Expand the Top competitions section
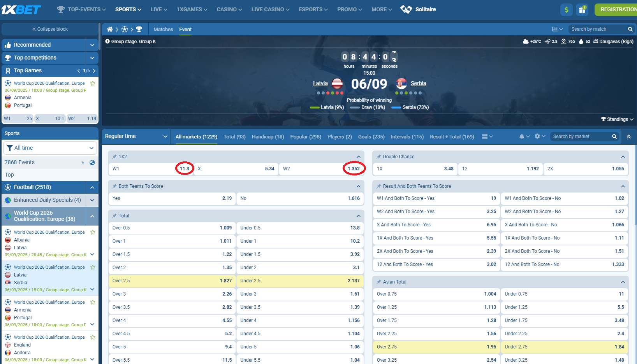Screen dimensions: 637x364 tap(92, 58)
